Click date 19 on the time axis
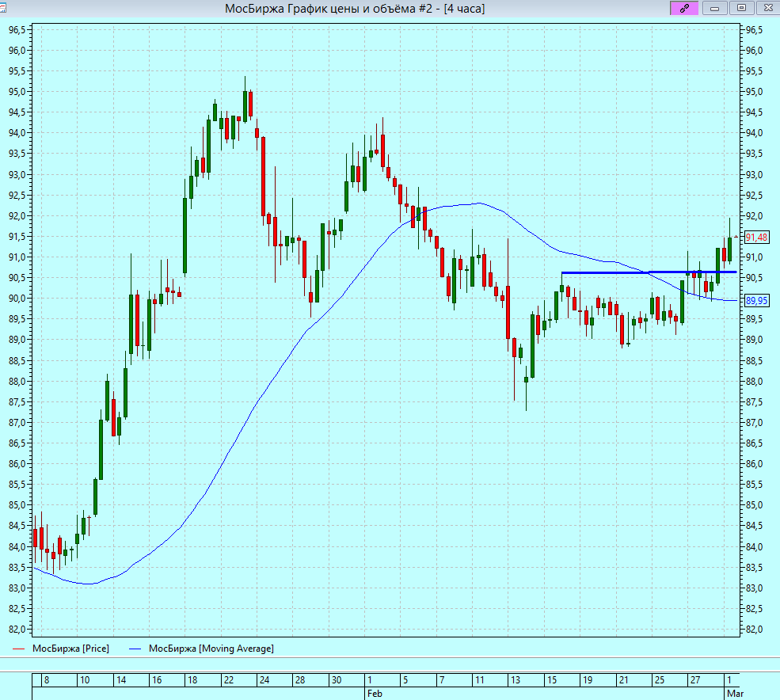 tap(588, 680)
